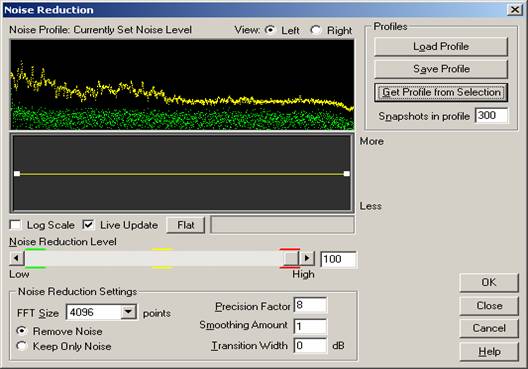Image resolution: width=528 pixels, height=369 pixels.
Task: Reset the graph with the Flat button
Action: [186, 225]
